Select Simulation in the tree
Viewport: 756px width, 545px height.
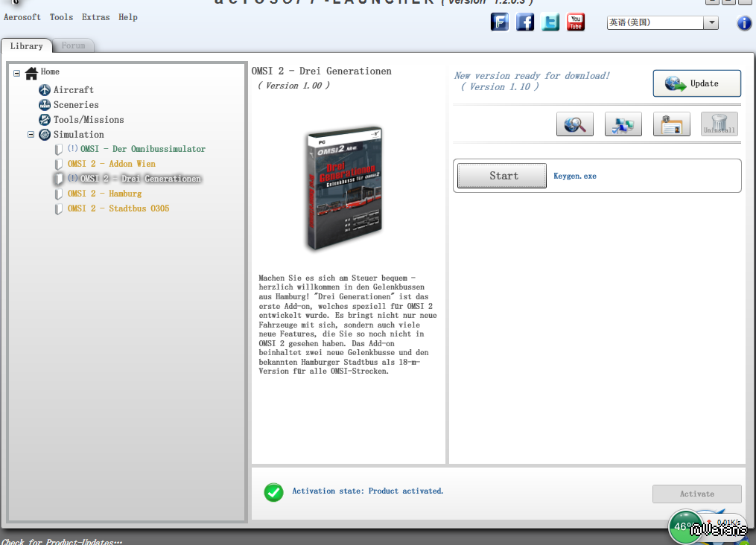click(x=79, y=135)
